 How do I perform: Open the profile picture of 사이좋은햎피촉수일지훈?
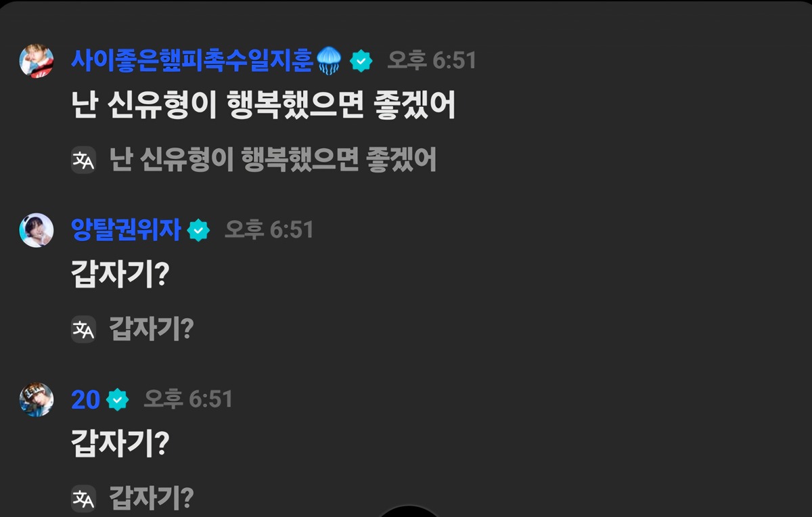pos(37,61)
